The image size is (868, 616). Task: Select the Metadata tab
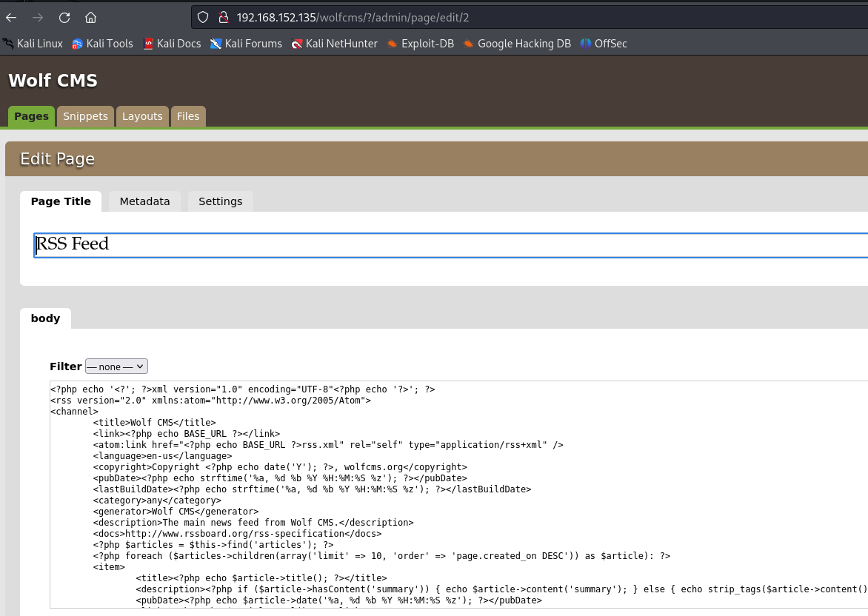tap(144, 201)
